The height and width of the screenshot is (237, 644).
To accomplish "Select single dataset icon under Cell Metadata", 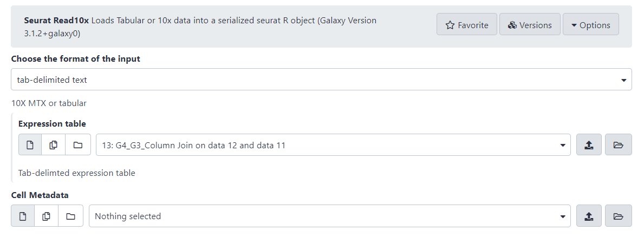I will point(23,216).
